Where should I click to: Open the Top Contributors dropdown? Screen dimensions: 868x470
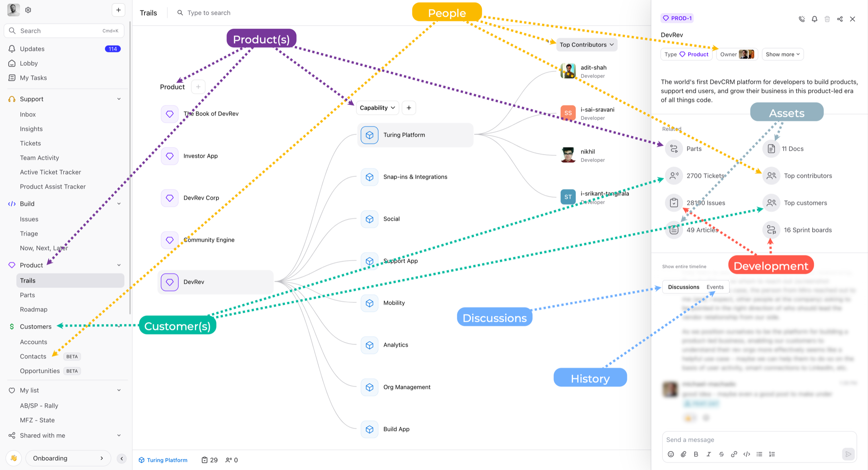pos(587,45)
